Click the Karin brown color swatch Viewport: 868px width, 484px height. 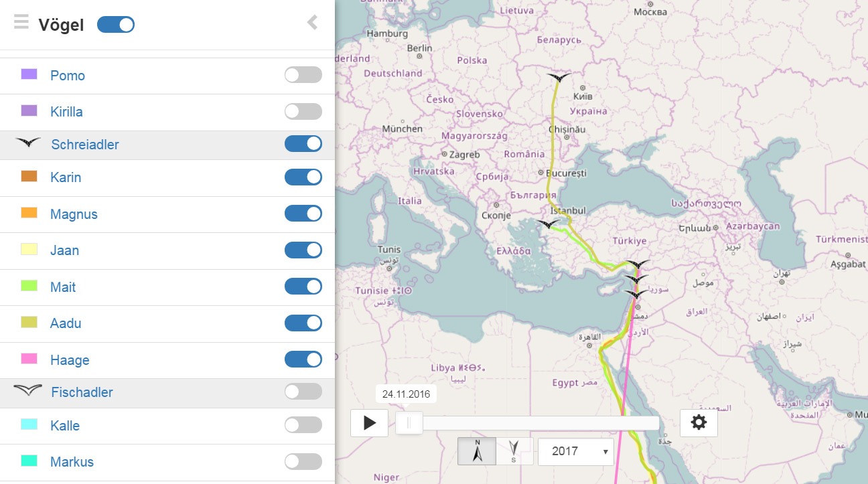29,176
